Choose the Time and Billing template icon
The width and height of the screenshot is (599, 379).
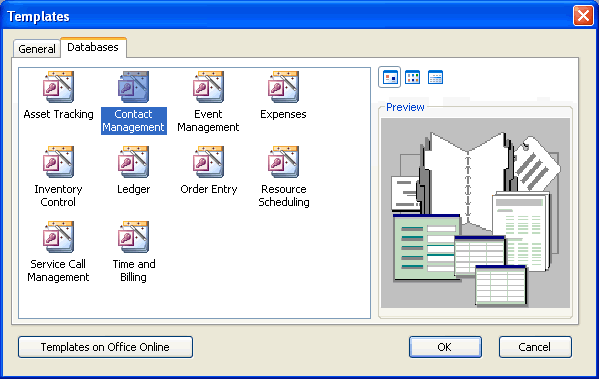tap(133, 236)
